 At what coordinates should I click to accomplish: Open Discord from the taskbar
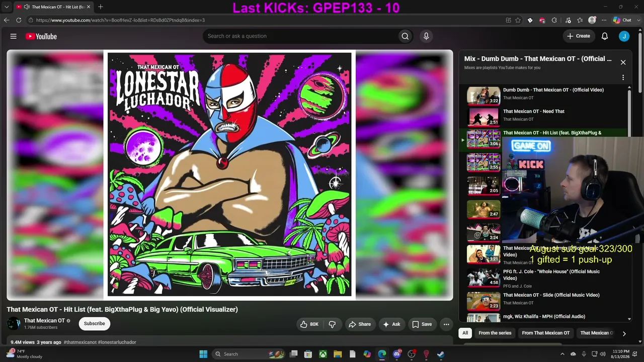pos(397,354)
